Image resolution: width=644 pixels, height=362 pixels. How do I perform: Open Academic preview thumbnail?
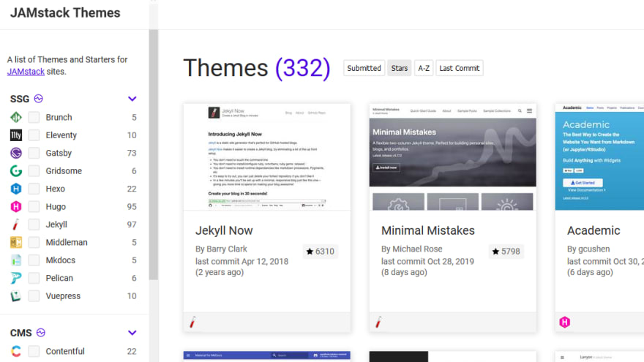[x=599, y=157]
